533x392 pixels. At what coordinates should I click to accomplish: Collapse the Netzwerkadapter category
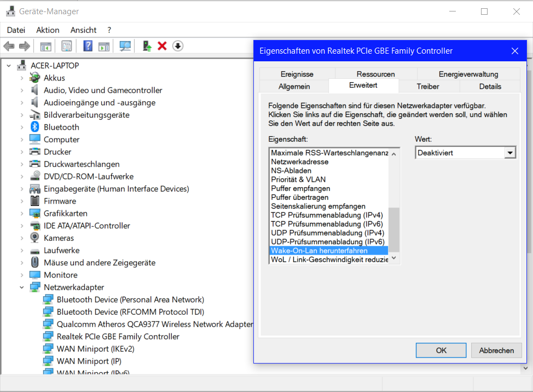coord(22,287)
